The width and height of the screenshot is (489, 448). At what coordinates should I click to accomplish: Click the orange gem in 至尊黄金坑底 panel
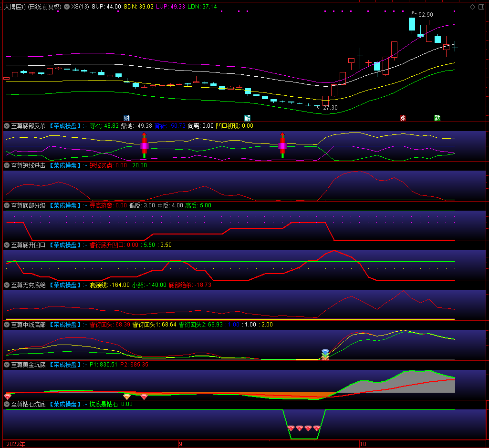(126, 397)
